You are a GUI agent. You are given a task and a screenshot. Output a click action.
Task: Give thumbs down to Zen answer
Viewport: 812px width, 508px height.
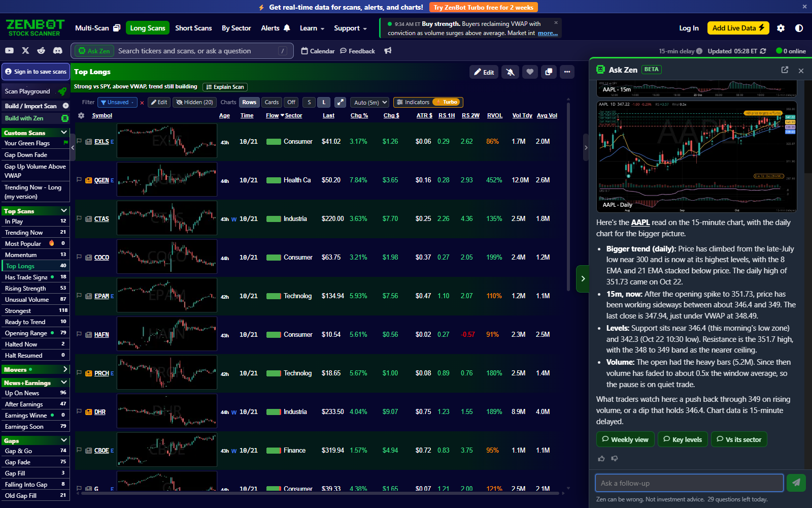pyautogui.click(x=615, y=458)
